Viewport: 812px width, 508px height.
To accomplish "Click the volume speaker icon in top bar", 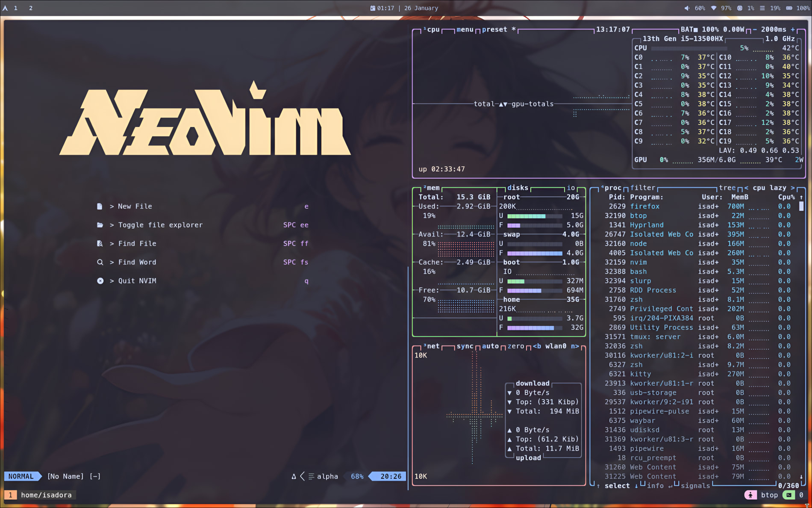I will click(686, 8).
